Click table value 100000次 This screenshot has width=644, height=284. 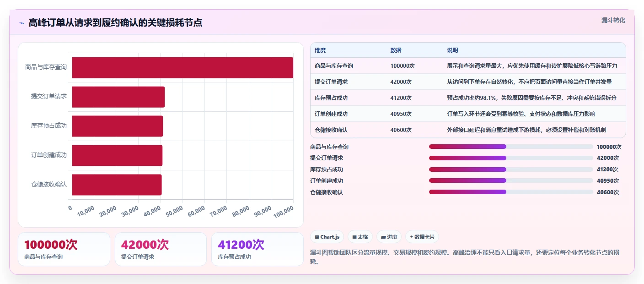pyautogui.click(x=402, y=66)
